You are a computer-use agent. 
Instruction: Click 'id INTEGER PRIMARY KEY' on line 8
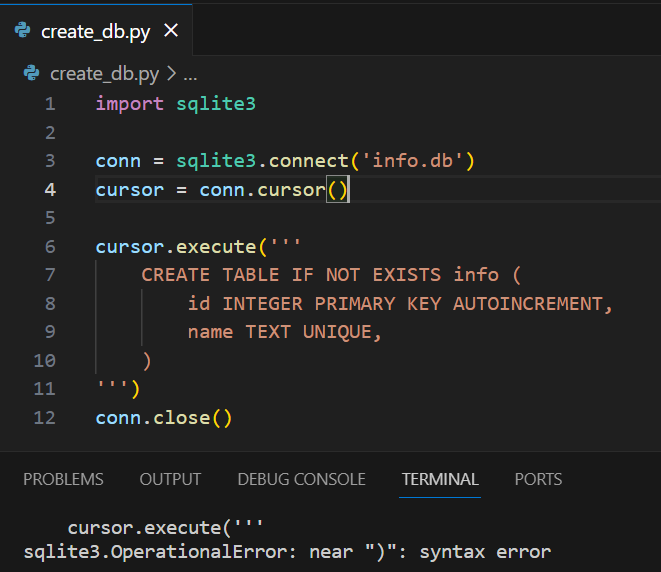[x=314, y=304]
